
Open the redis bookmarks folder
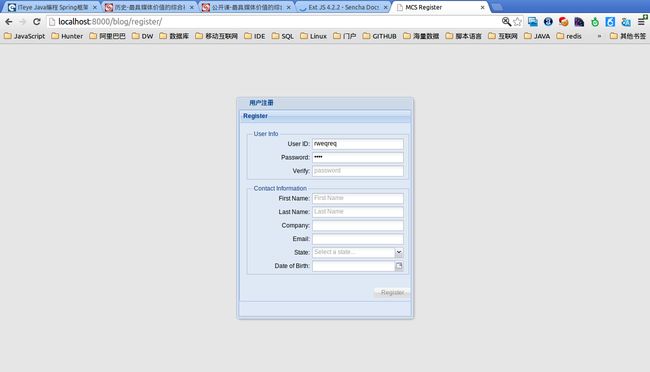(x=569, y=36)
